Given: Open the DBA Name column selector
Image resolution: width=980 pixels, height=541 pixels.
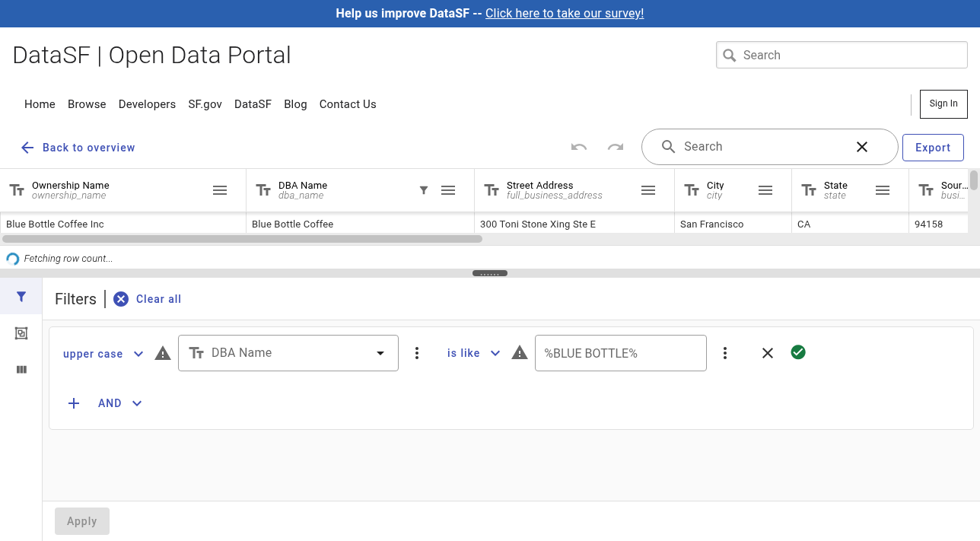Looking at the screenshot, I should coord(288,353).
